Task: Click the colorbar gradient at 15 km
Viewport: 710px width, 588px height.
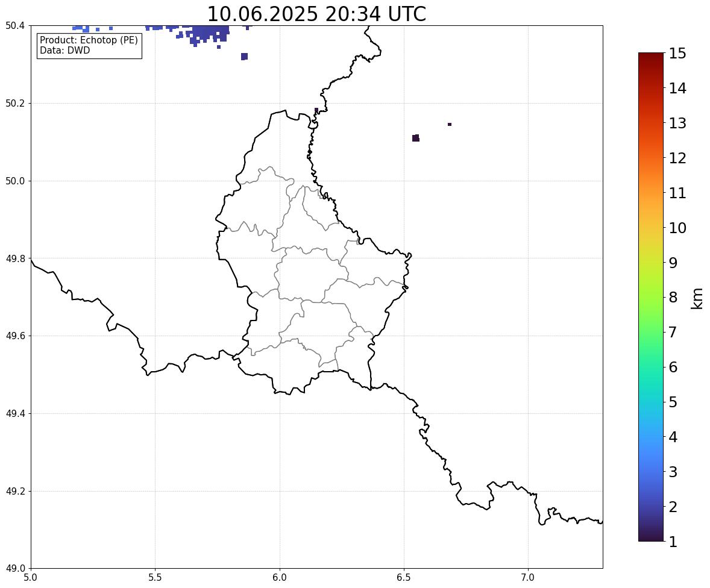Action: [x=651, y=54]
